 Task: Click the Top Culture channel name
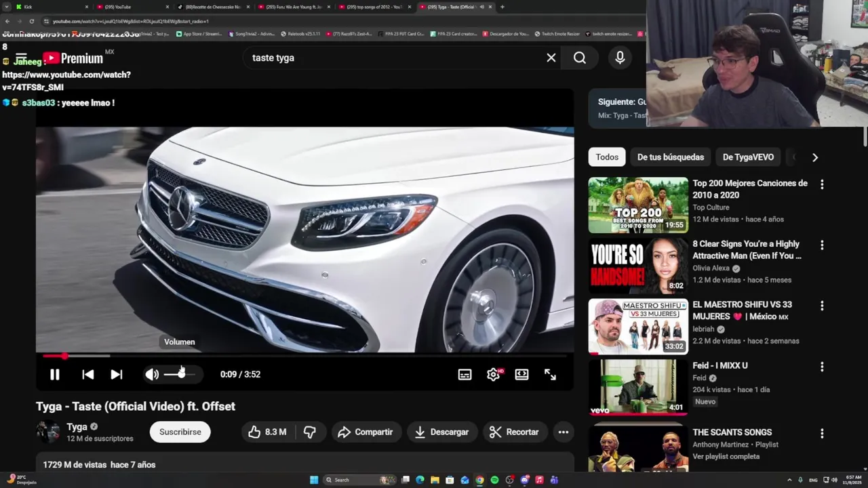pos(711,207)
